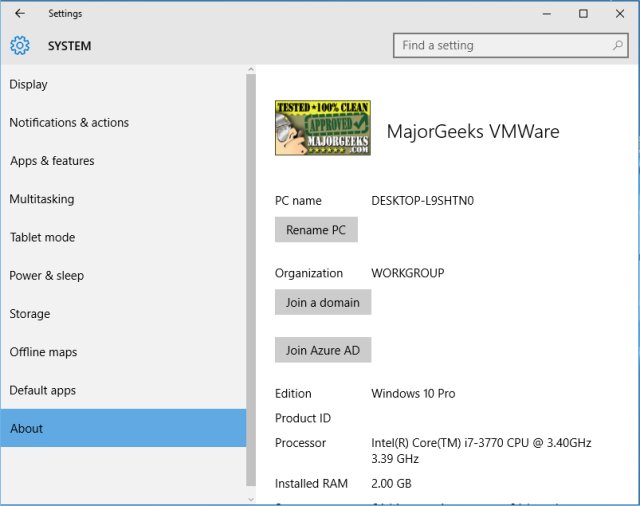The image size is (640, 506).
Task: Focus the Find a setting field
Action: coord(511,45)
